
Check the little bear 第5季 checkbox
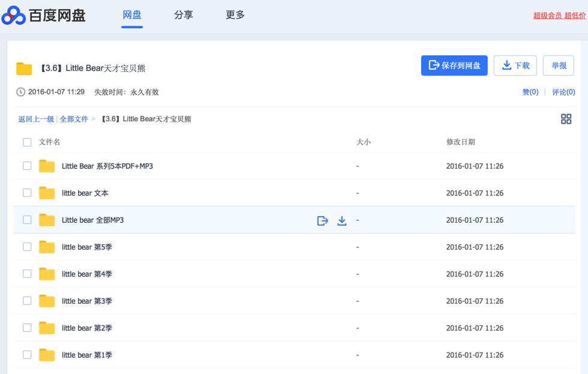pos(27,247)
